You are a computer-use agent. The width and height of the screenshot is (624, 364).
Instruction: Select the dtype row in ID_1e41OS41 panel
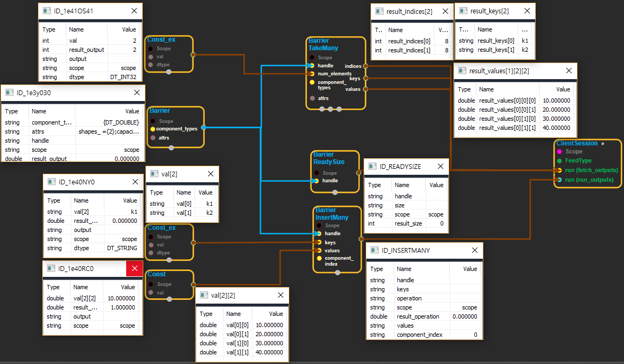tap(90, 77)
